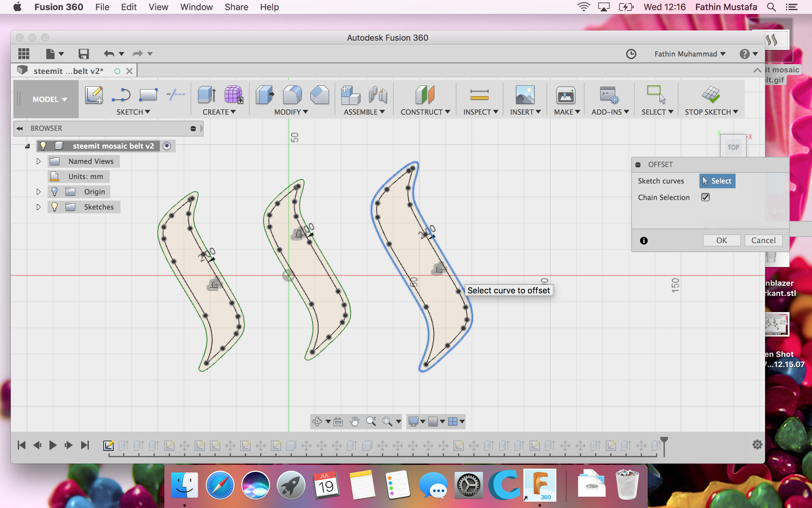Open the SKETCH dropdown menu
The image size is (812, 508).
[133, 112]
